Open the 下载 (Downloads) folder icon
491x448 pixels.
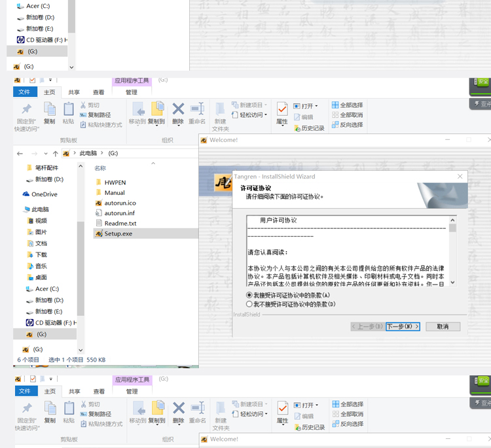[x=30, y=254]
